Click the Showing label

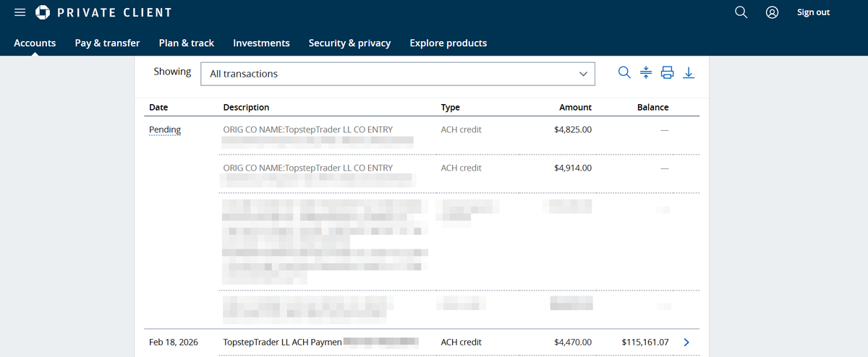(x=172, y=72)
